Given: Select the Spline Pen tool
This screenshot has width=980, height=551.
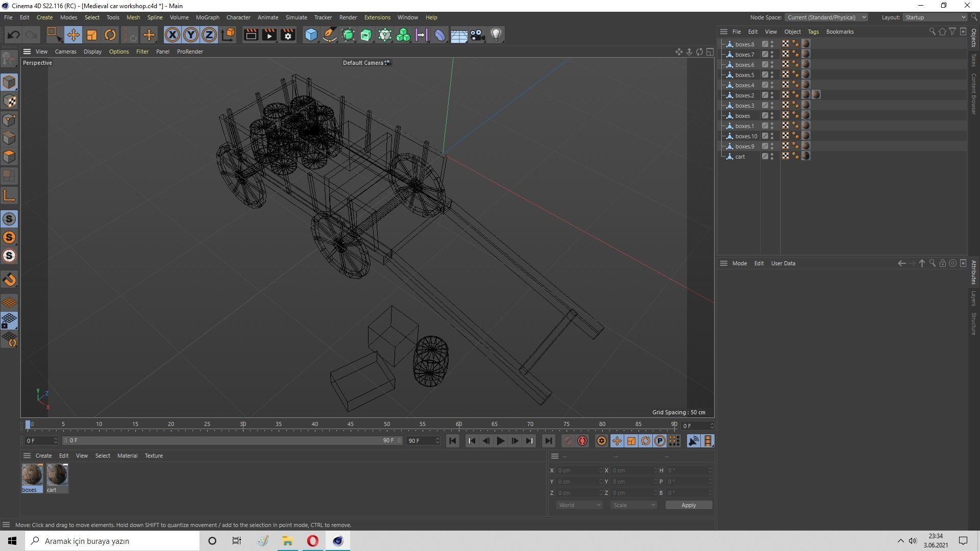Looking at the screenshot, I should 330,35.
